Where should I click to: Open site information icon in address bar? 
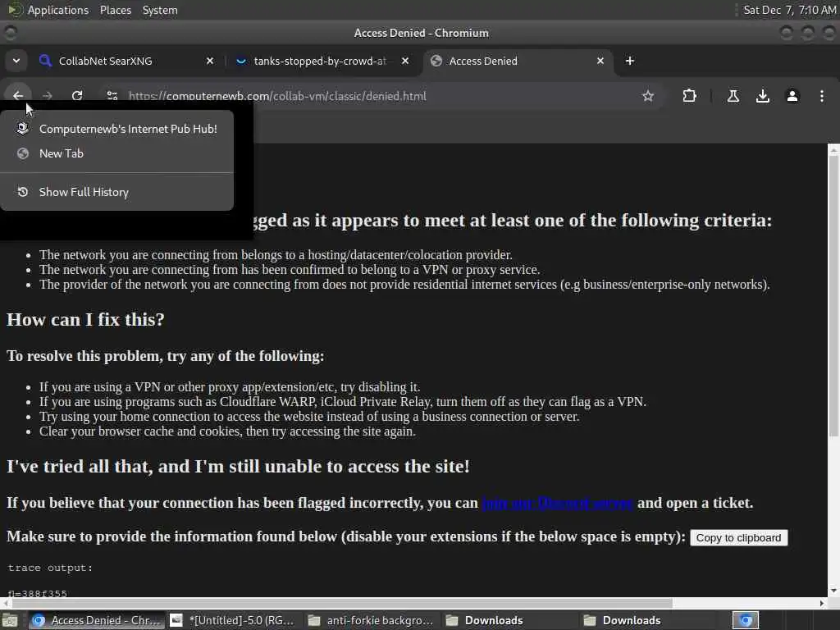112,96
